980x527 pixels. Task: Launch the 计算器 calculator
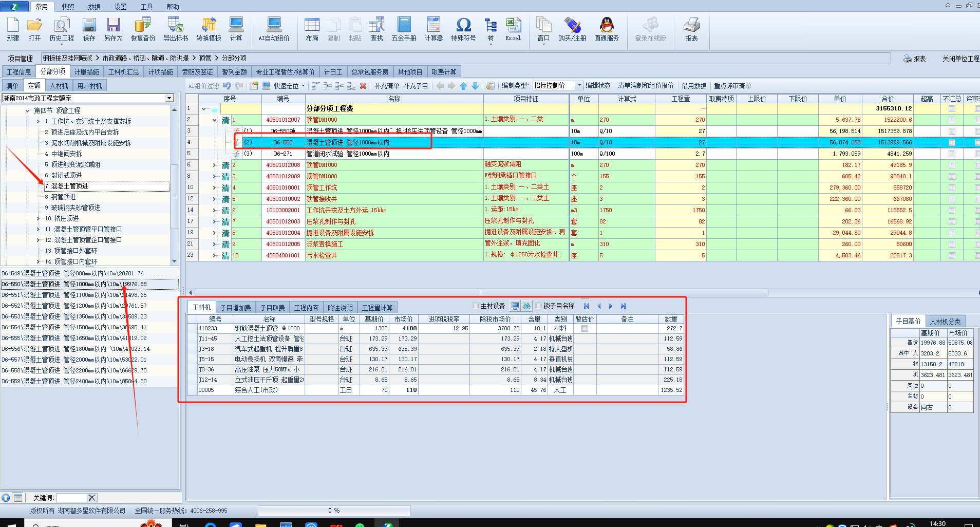(x=434, y=29)
